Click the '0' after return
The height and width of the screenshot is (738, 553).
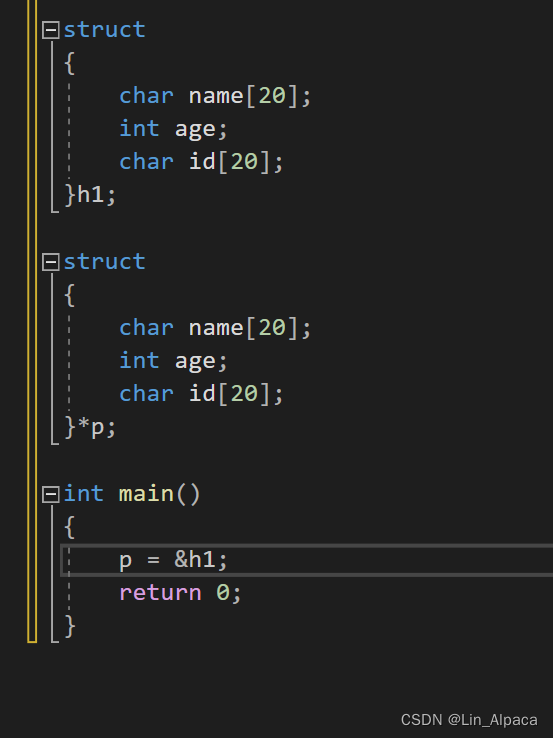point(223,593)
